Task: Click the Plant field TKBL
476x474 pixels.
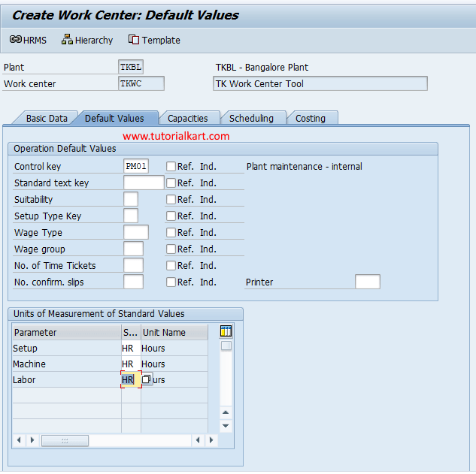Action: 131,67
